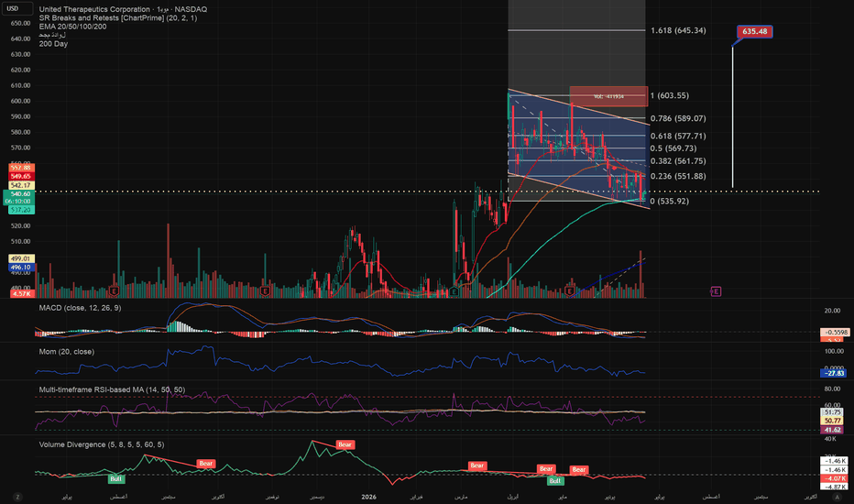
Task: Select the 635.48 price target callout
Action: click(x=754, y=31)
